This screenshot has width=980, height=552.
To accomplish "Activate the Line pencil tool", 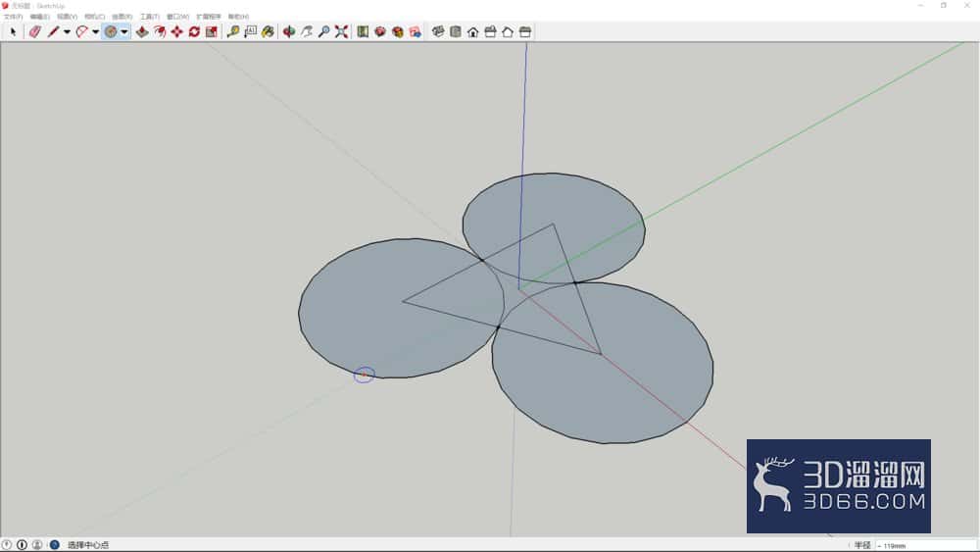I will [53, 31].
